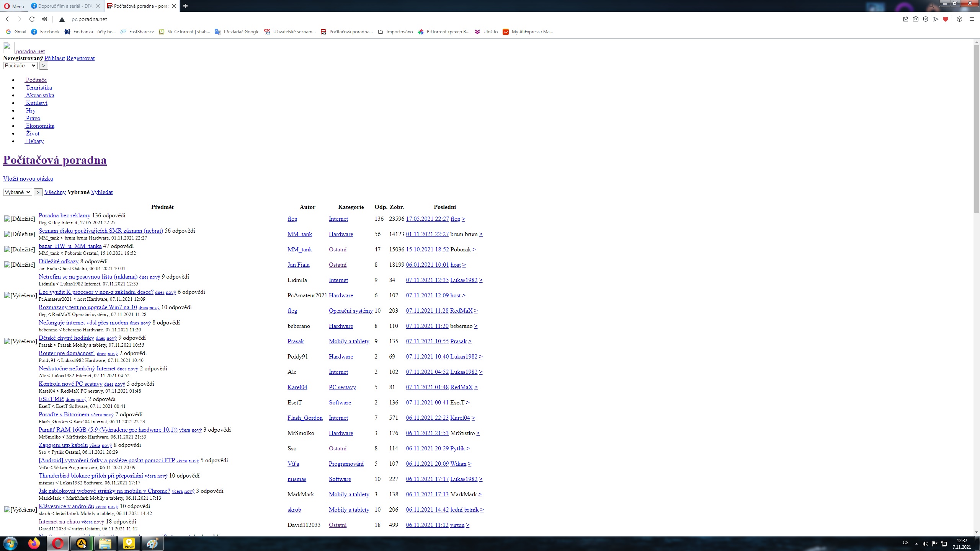Open the Opera Menu
Image resolution: width=980 pixels, height=551 pixels.
(14, 6)
